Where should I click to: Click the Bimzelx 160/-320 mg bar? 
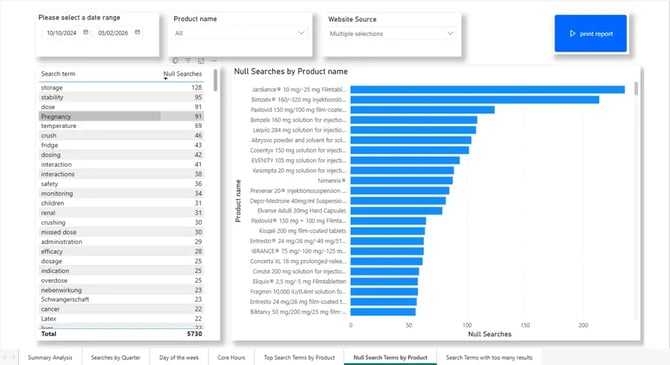(475, 100)
